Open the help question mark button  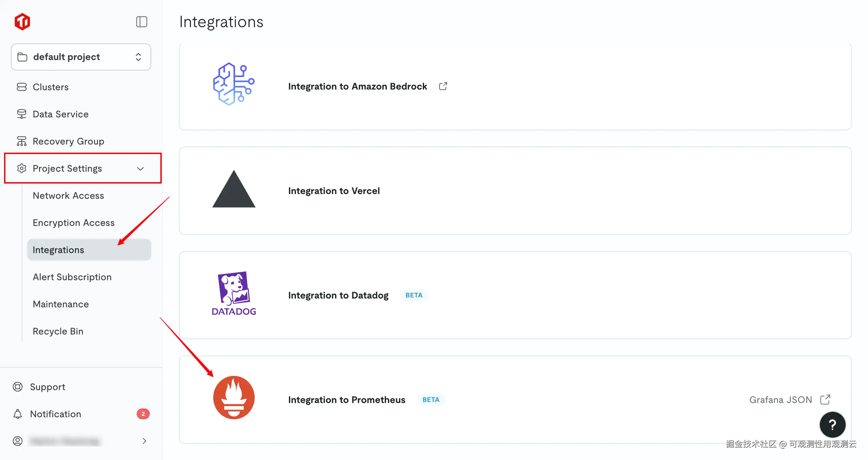832,425
